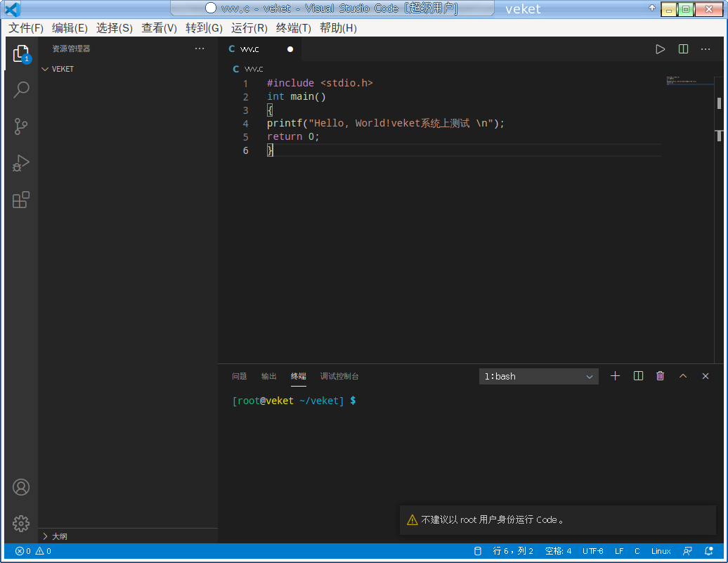
Task: Click the int main() line
Action: point(297,96)
